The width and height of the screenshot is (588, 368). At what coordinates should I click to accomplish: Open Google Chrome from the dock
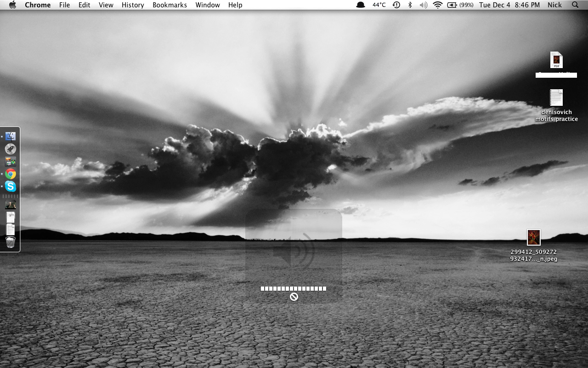11,174
